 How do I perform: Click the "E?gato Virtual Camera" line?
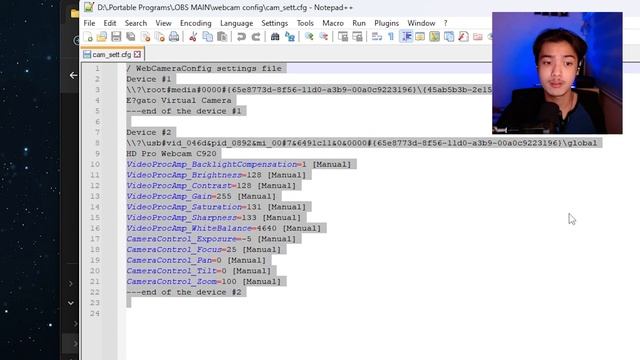point(179,100)
